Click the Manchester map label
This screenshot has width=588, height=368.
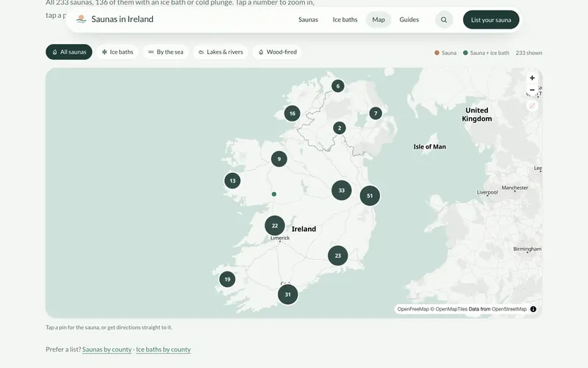(x=515, y=188)
